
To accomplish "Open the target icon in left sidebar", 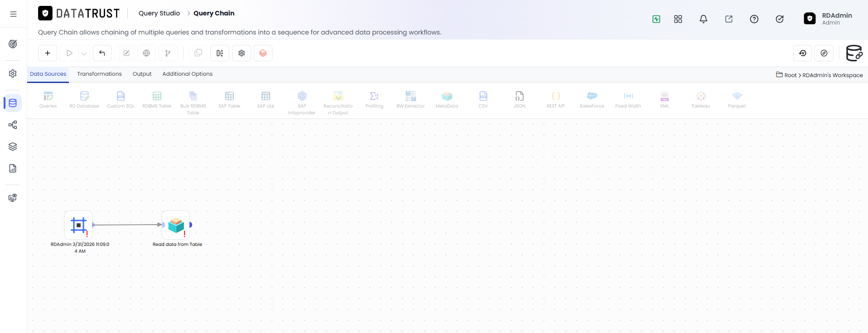I will pos(13,44).
